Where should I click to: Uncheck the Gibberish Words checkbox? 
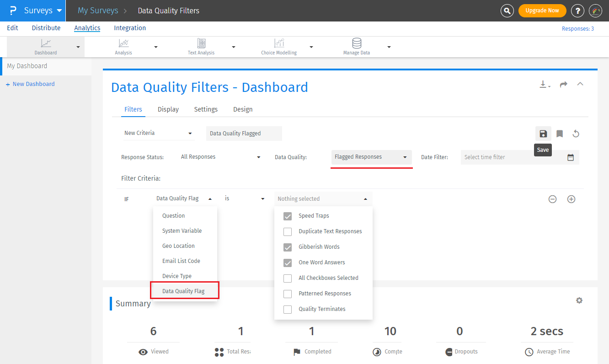click(288, 247)
